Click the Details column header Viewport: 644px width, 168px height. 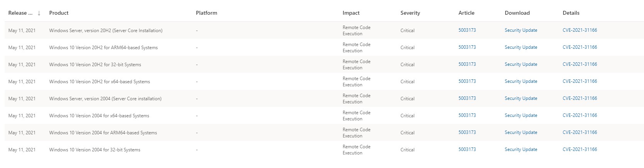571,13
